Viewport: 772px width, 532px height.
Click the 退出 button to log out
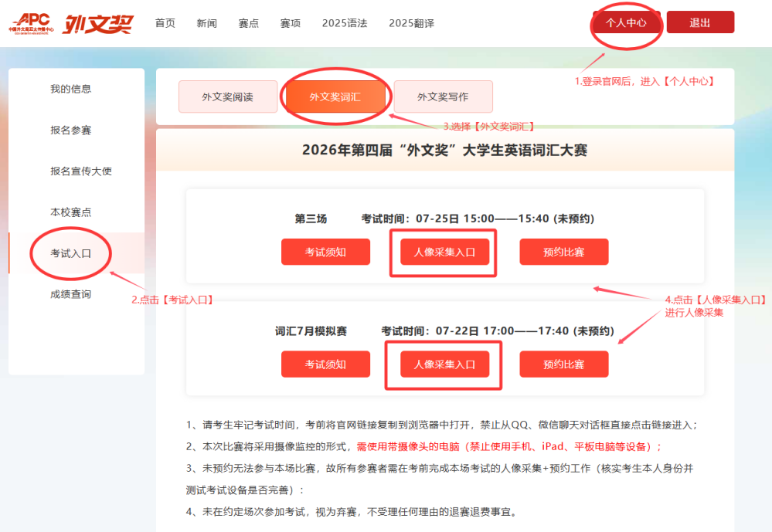pos(700,22)
